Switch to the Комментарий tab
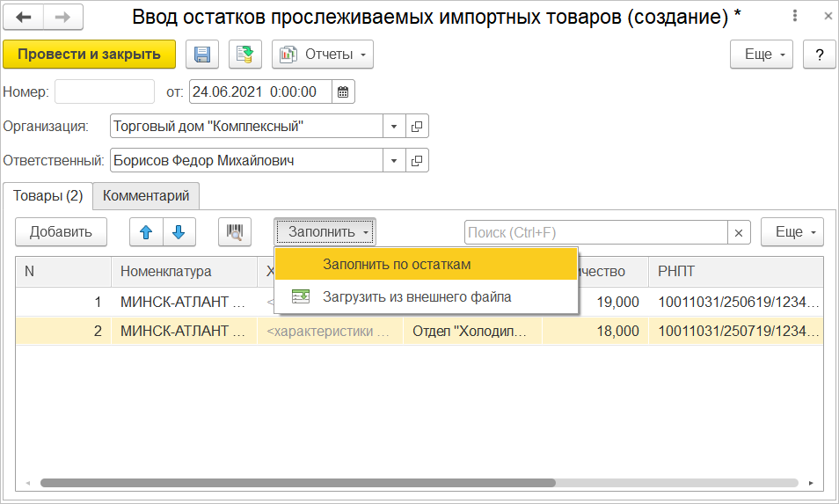Viewport: 839px width, 504px height. (x=146, y=195)
